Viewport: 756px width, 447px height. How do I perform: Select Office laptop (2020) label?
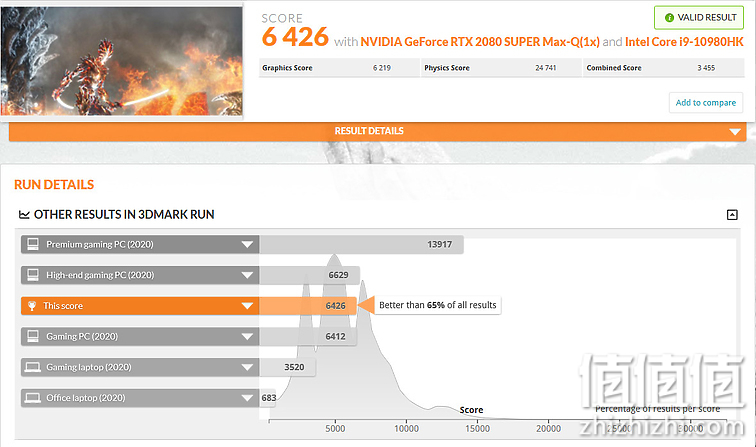86,398
